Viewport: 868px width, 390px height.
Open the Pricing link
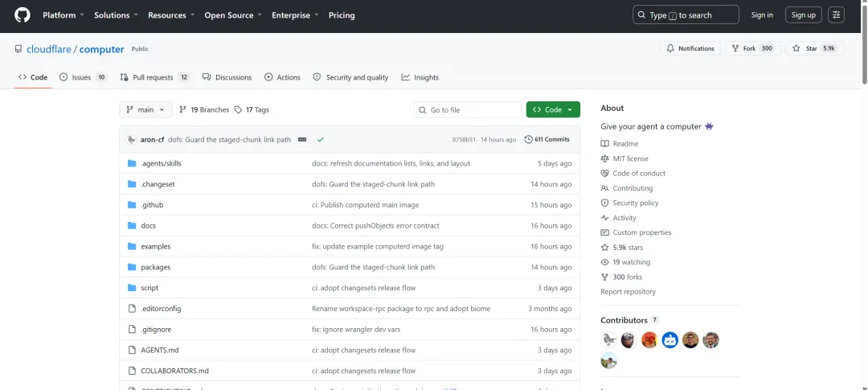[342, 15]
